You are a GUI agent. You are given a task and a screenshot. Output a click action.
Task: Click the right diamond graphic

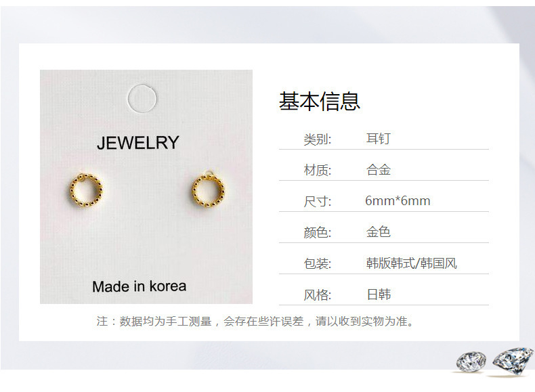(x=513, y=361)
